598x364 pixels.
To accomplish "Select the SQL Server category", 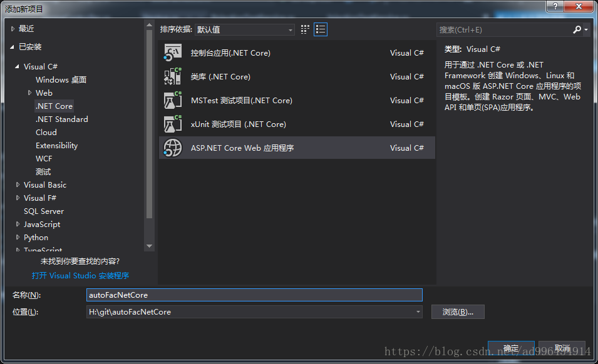I will click(44, 211).
